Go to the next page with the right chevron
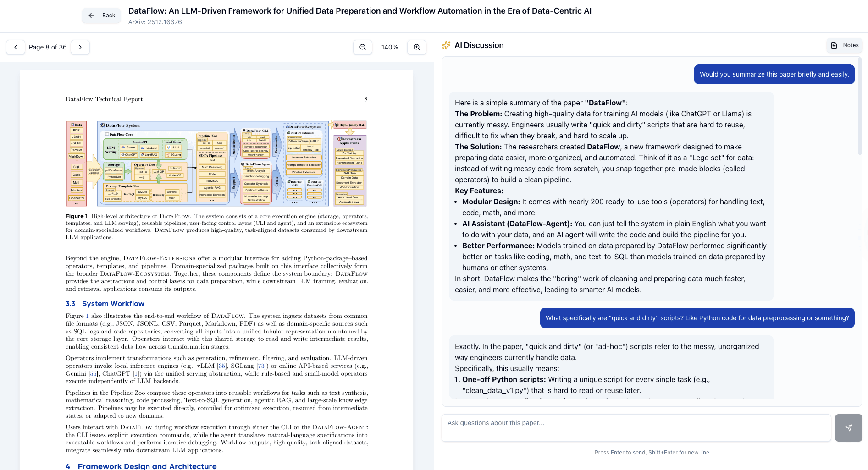The image size is (868, 470). pyautogui.click(x=80, y=47)
